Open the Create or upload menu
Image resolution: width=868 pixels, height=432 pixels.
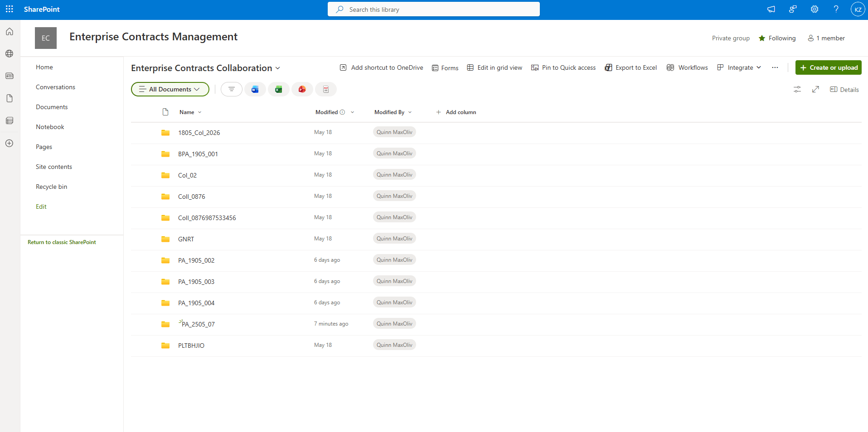point(828,67)
